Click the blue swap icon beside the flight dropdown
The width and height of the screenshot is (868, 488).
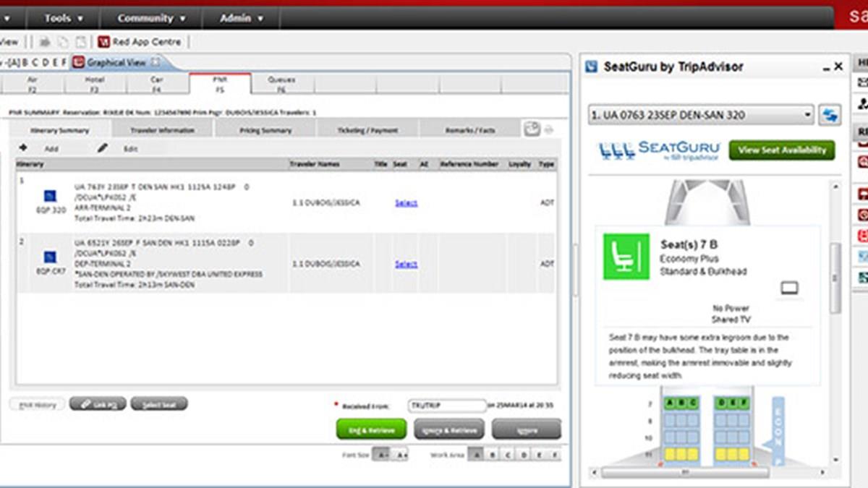click(x=830, y=115)
